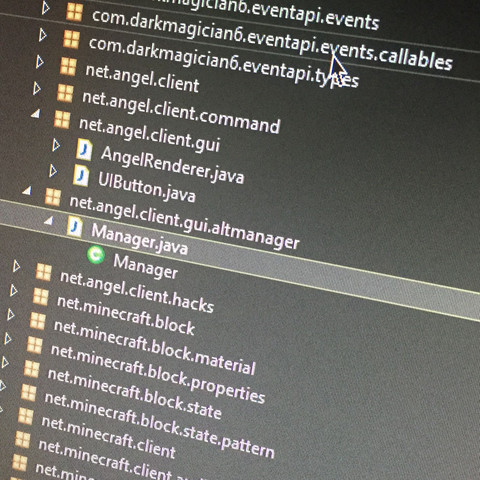Expand net.angel.client.command package arrow
Screen dimensions: 480x480
tap(37, 88)
